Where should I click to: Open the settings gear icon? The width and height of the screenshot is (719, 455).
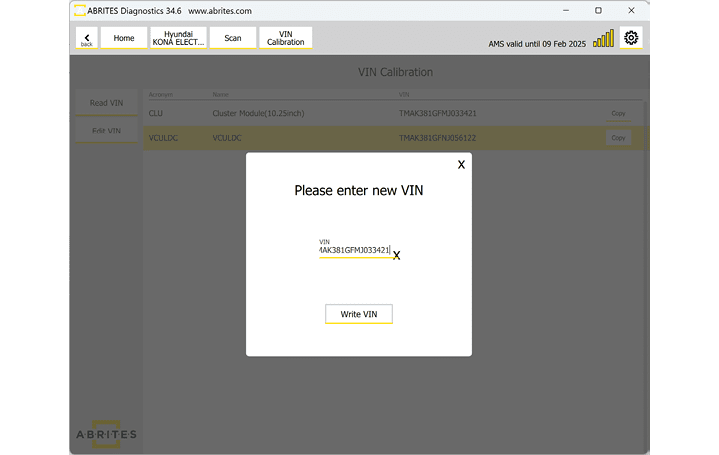pyautogui.click(x=631, y=38)
